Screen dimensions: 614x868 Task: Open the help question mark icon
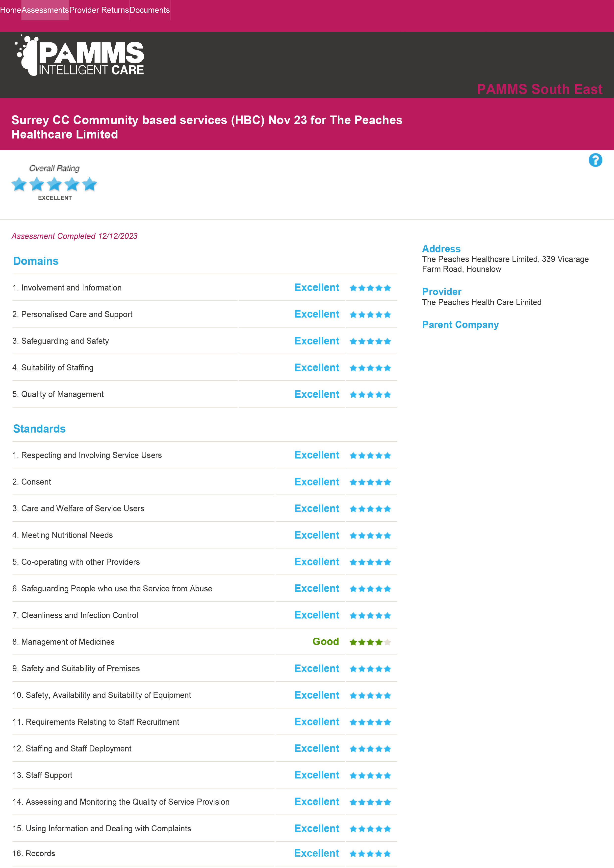pyautogui.click(x=596, y=160)
